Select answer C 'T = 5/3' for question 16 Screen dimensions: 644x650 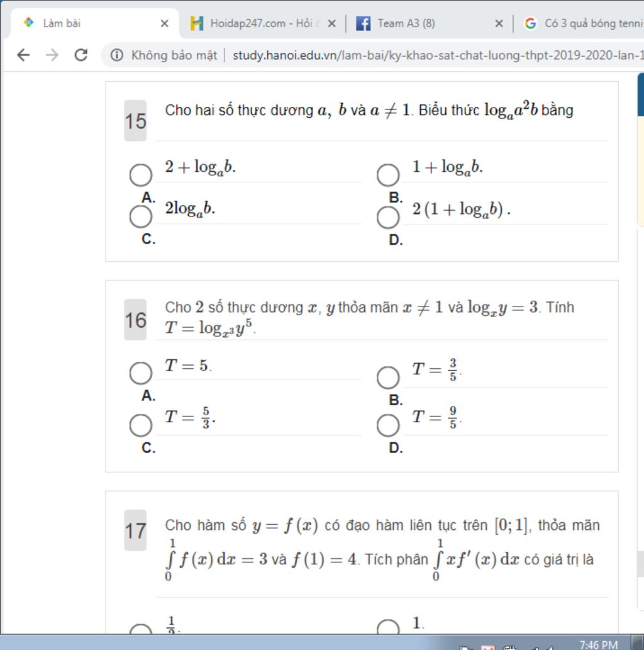tap(140, 425)
